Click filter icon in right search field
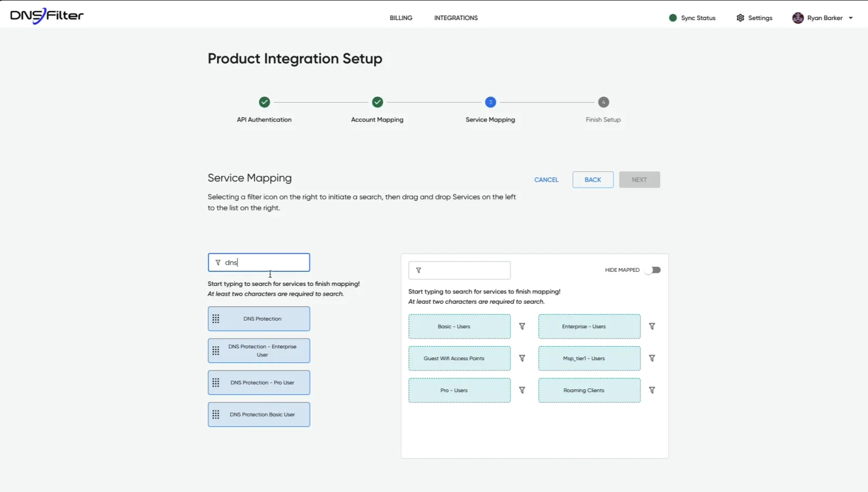868x492 pixels. pyautogui.click(x=418, y=270)
